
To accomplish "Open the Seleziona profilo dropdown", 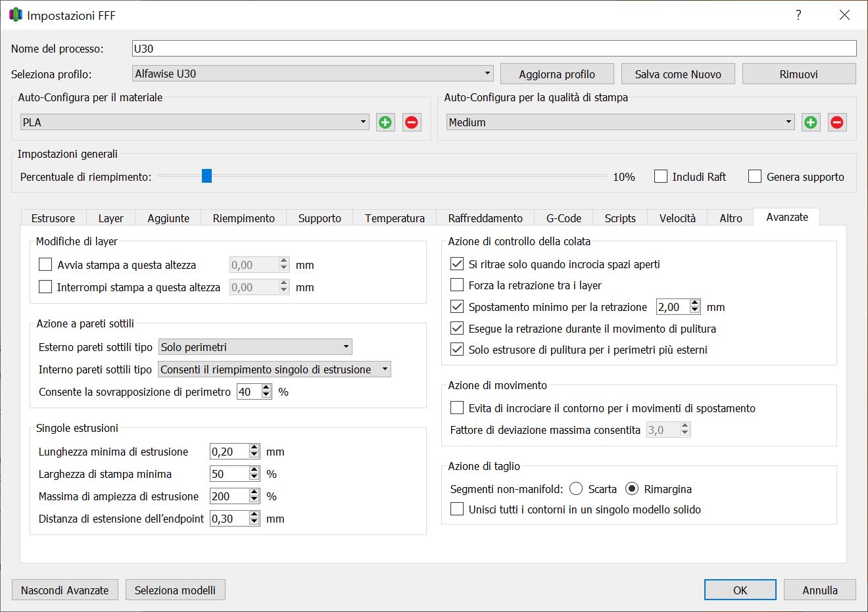I will pyautogui.click(x=313, y=74).
